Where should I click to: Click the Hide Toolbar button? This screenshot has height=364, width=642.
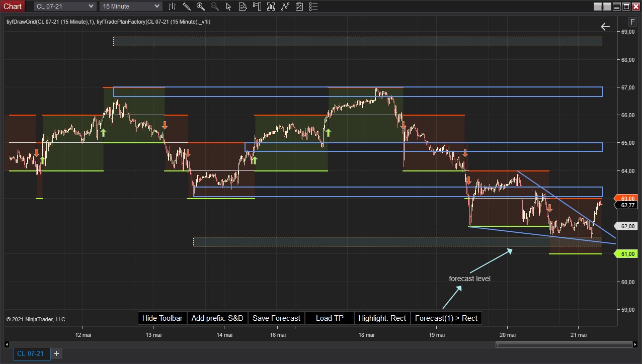163,318
